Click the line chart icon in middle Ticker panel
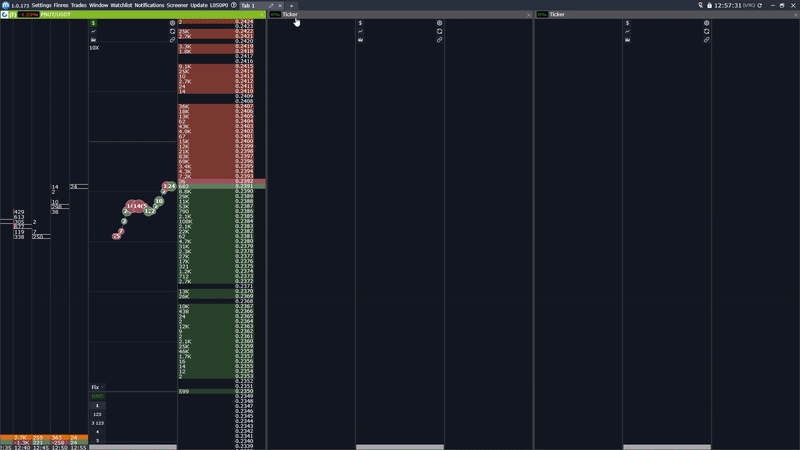 pyautogui.click(x=360, y=31)
